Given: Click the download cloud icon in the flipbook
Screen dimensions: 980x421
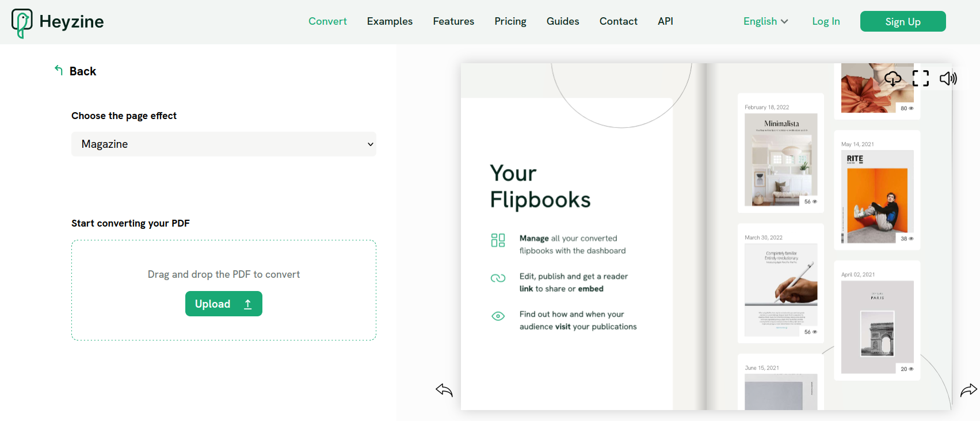Looking at the screenshot, I should [893, 78].
